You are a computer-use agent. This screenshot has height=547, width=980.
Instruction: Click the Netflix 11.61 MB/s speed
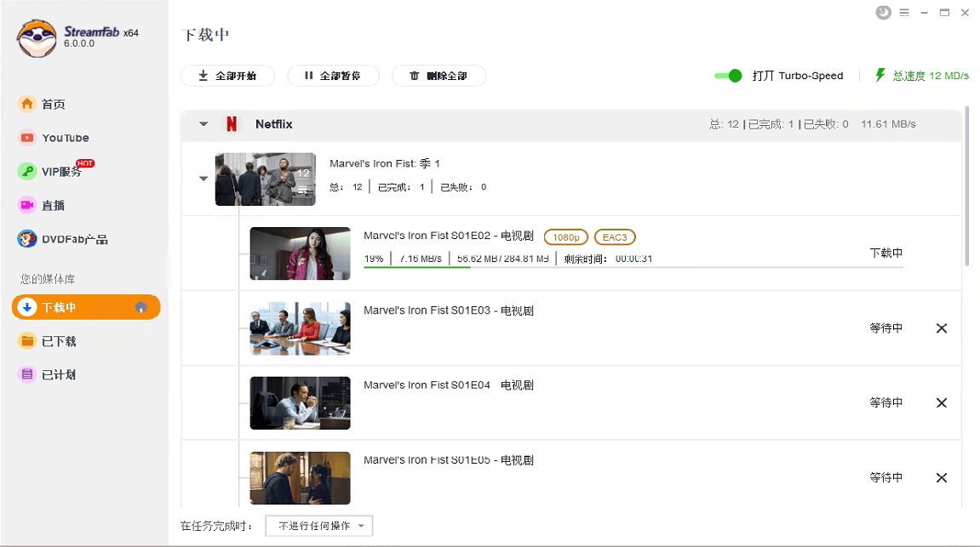(888, 124)
